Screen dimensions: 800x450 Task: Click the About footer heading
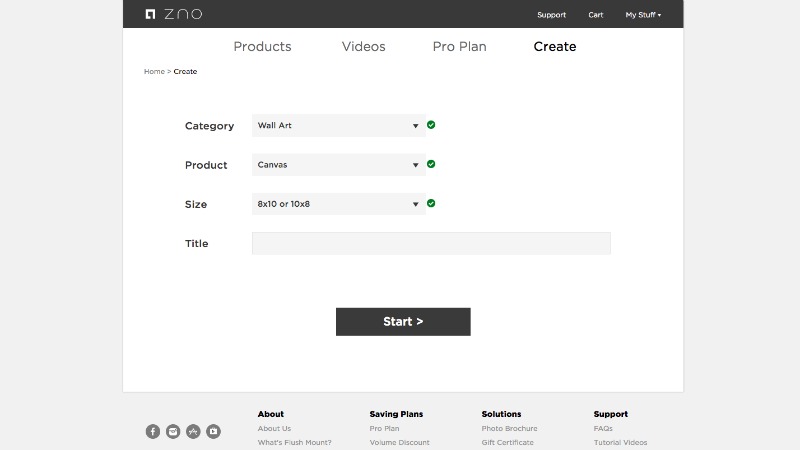[x=270, y=414]
